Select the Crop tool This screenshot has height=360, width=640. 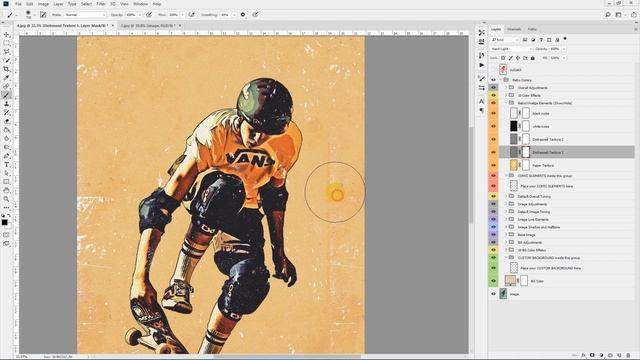tap(6, 69)
